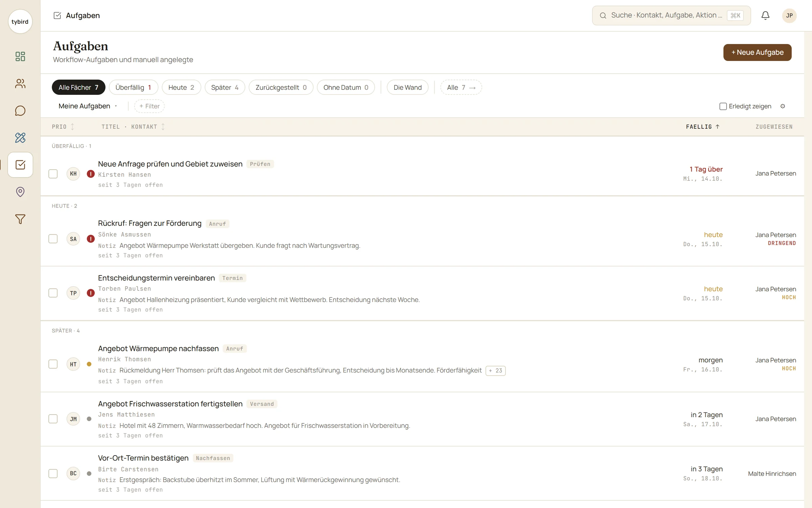Open the chat bubble icon in sidebar
Viewport: 812px width, 508px height.
coord(20,111)
